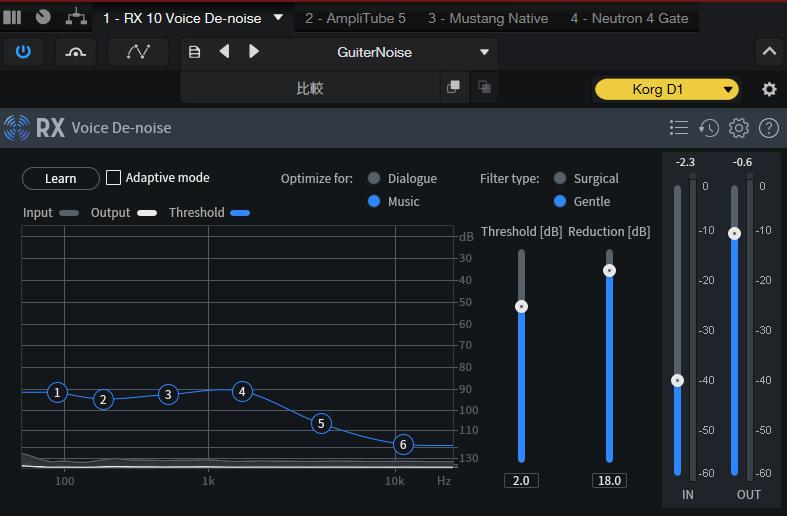The image size is (787, 516).
Task: Open the RX preset list icon
Action: pos(679,128)
